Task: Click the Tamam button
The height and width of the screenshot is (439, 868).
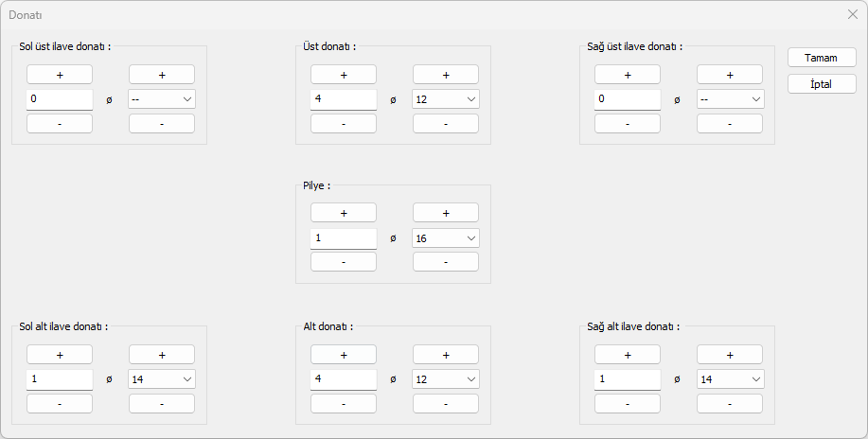Action: click(x=821, y=58)
